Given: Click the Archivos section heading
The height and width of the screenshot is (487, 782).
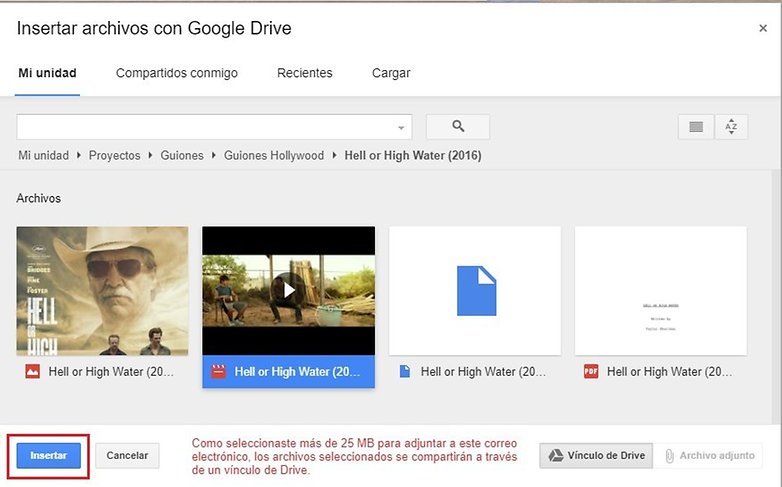Looking at the screenshot, I should (x=38, y=199).
